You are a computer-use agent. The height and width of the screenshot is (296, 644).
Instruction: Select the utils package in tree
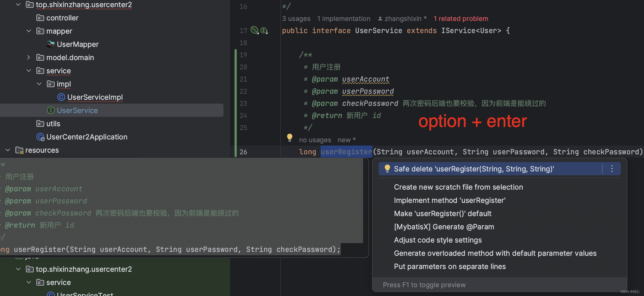click(x=53, y=123)
